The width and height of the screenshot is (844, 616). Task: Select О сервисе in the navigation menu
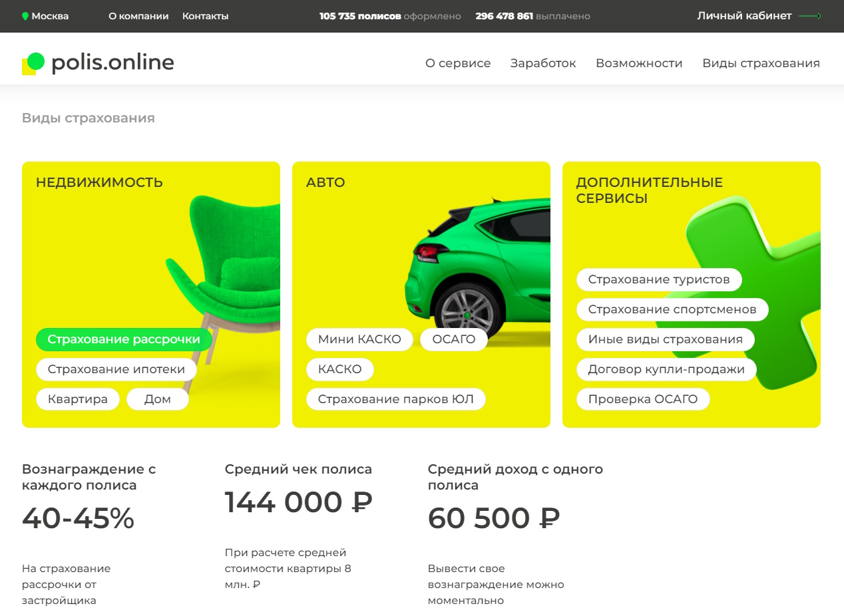(458, 63)
